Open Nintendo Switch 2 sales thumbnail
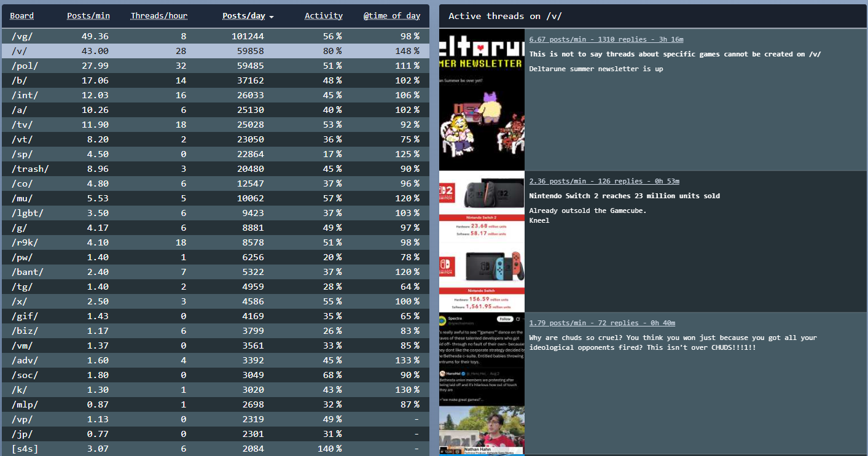 pos(482,242)
